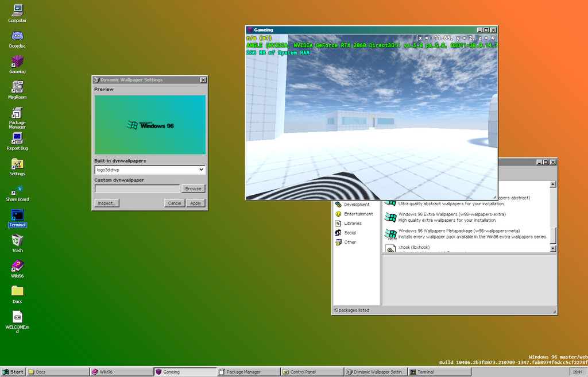Open the Wiki96 desktop icon
The image size is (588, 377).
coord(17,266)
